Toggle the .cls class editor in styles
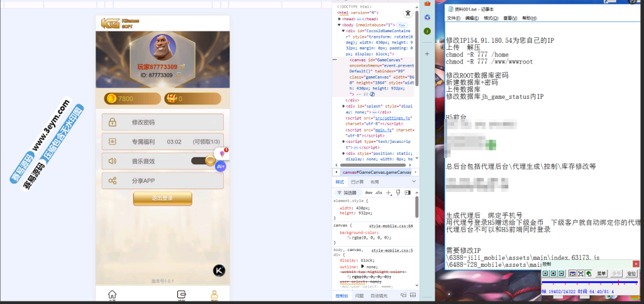 379,193
